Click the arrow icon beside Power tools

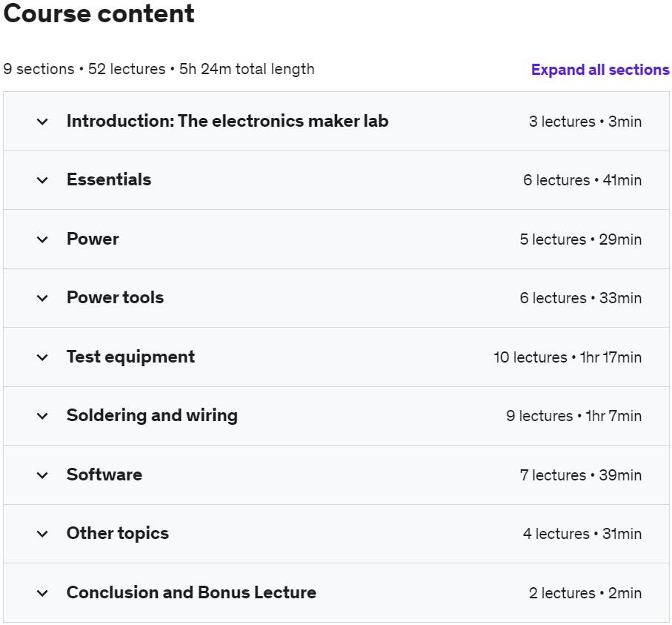click(x=42, y=298)
